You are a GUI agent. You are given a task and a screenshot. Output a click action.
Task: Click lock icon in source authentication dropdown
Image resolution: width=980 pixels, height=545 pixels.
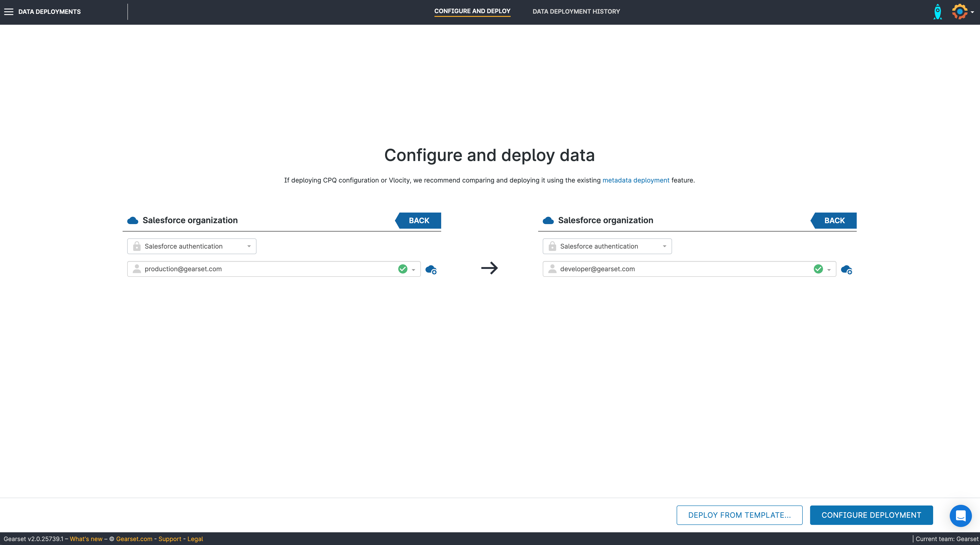tap(137, 246)
